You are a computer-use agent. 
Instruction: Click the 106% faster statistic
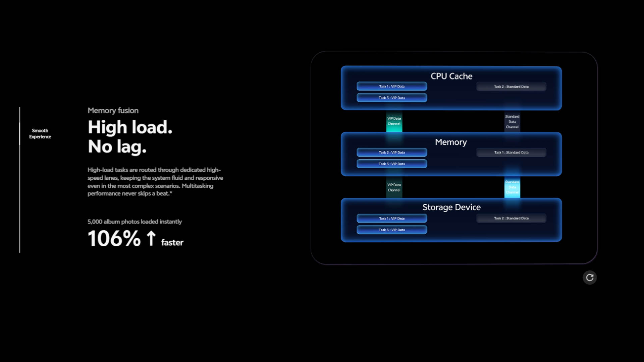[x=135, y=239]
